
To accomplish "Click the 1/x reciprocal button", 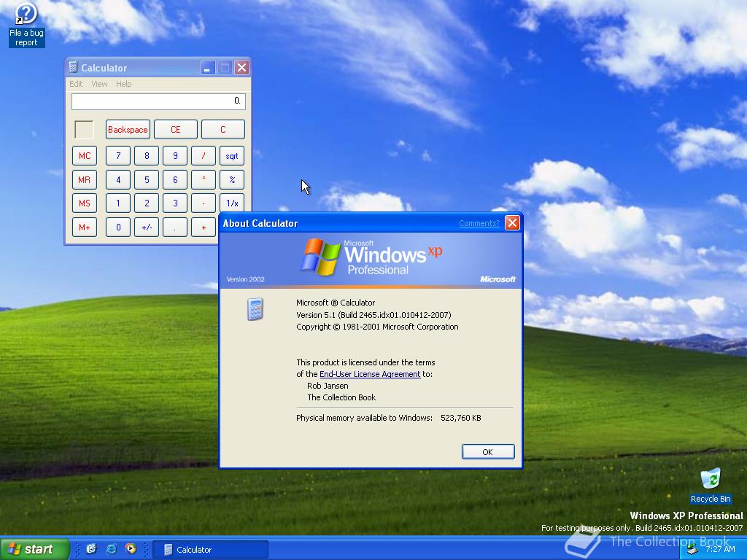I will 232,203.
